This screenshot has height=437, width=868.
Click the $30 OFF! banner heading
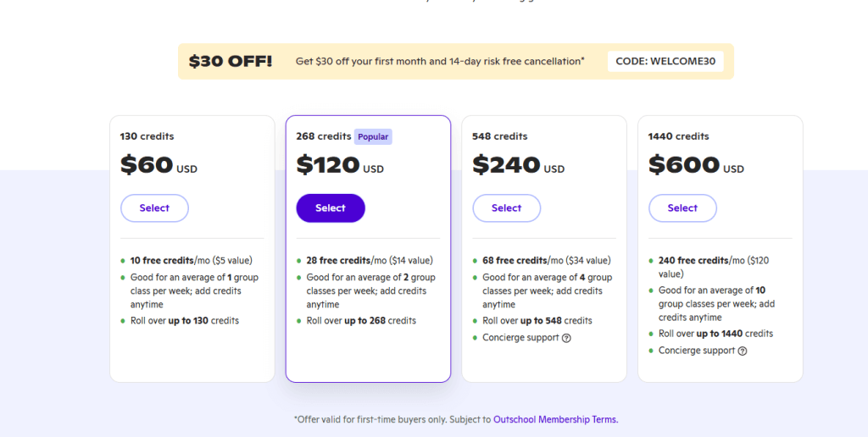pos(231,62)
